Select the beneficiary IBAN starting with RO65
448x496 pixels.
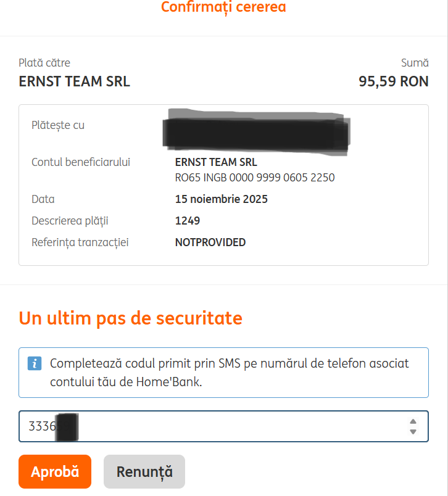click(x=255, y=178)
